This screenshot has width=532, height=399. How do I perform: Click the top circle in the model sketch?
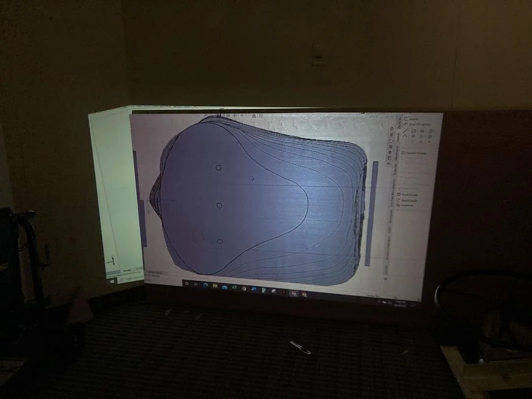(219, 167)
